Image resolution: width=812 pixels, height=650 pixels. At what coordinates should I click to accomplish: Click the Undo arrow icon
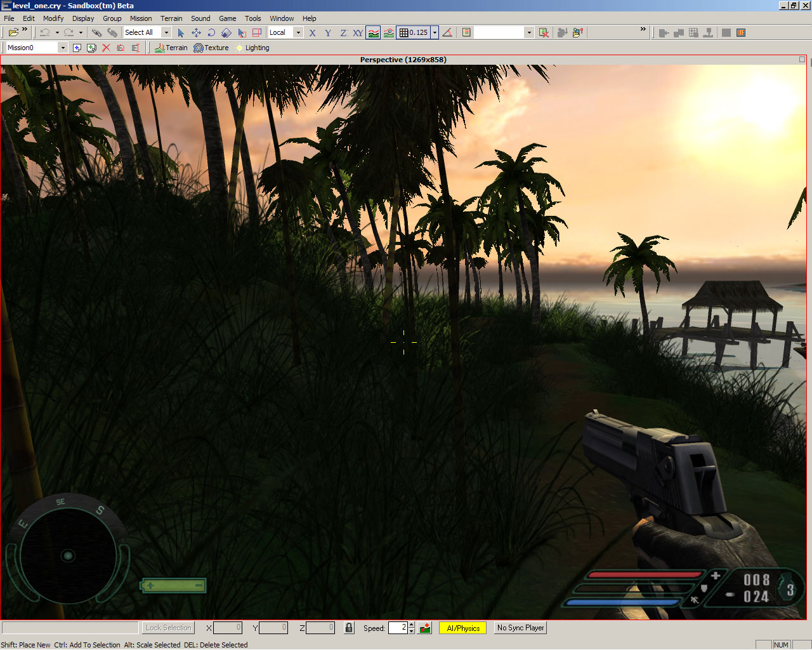[44, 32]
